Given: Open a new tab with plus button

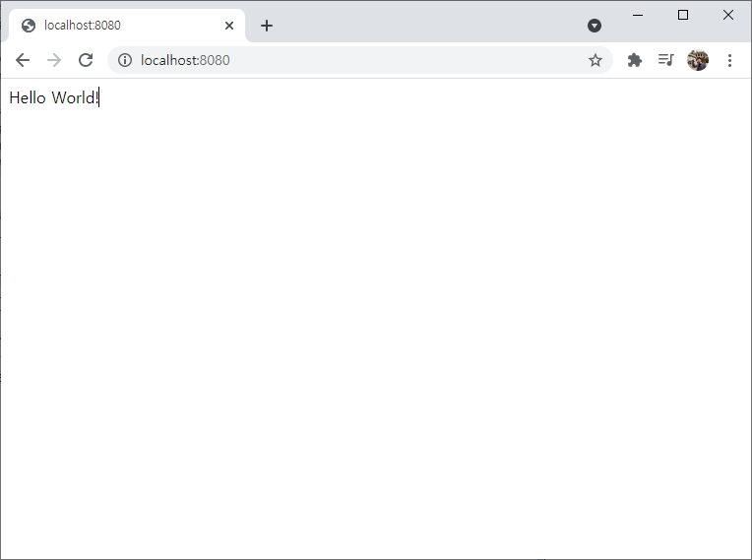Looking at the screenshot, I should pos(267,26).
